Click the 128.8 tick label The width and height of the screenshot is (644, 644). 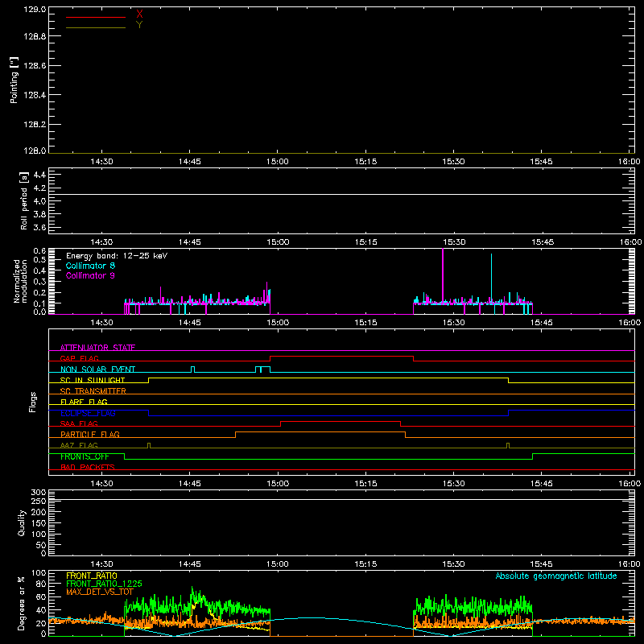[x=35, y=36]
